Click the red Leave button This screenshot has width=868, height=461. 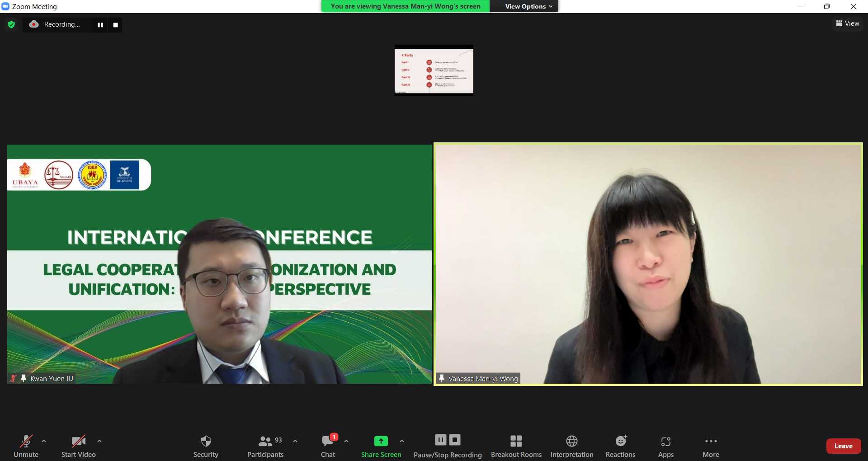[x=843, y=446]
